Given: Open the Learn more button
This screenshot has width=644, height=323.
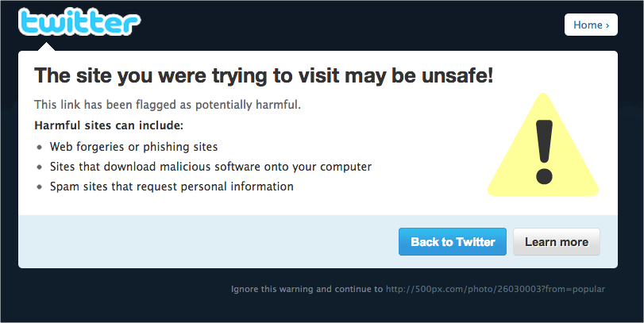Looking at the screenshot, I should point(557,242).
